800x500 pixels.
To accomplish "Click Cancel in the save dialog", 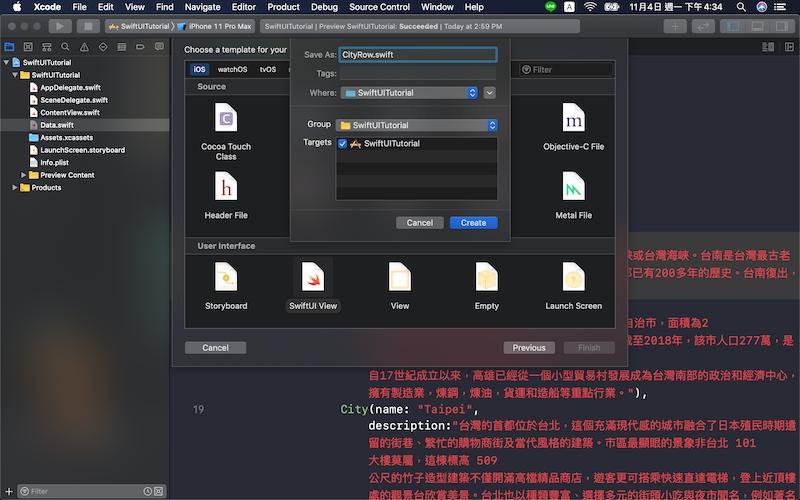I will click(x=419, y=223).
